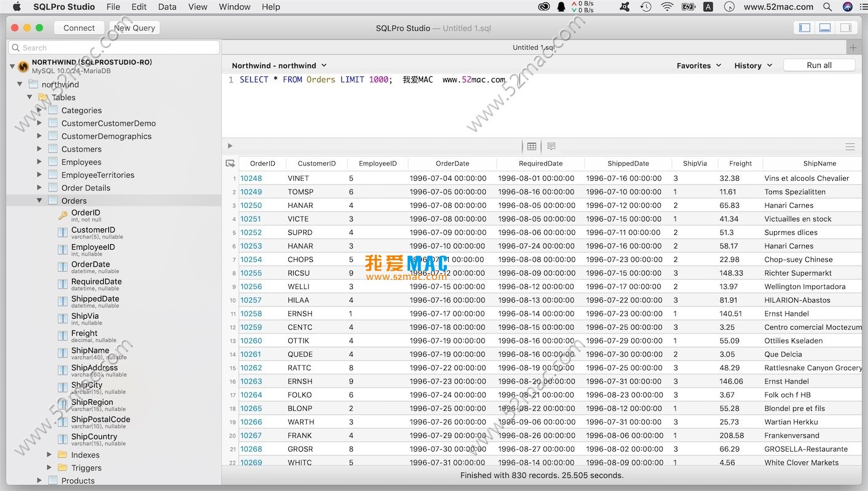The image size is (868, 491).
Task: Expand the Indexes folder
Action: point(49,455)
